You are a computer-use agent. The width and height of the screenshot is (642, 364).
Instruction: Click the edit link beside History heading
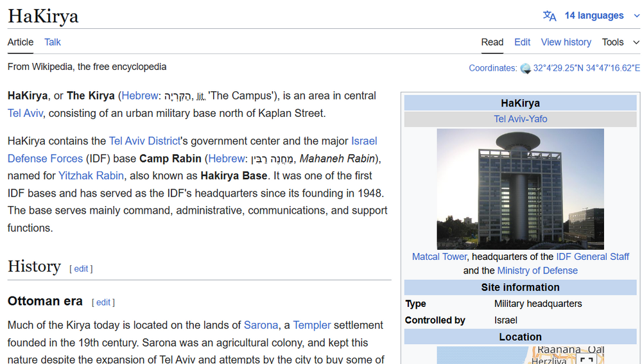click(81, 269)
